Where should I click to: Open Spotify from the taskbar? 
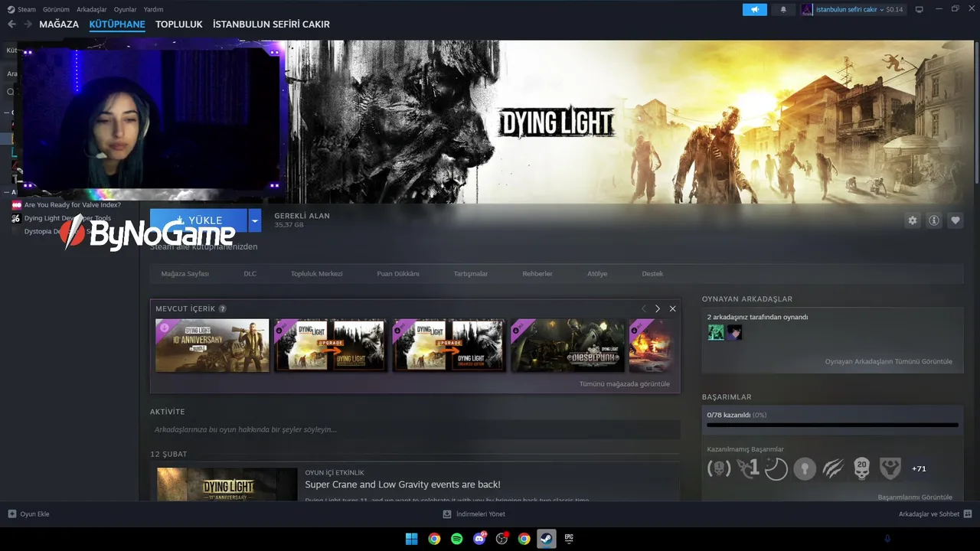[457, 539]
